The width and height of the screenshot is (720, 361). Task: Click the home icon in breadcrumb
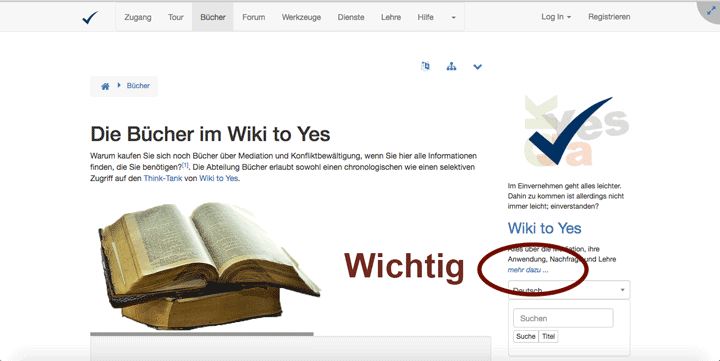(105, 86)
